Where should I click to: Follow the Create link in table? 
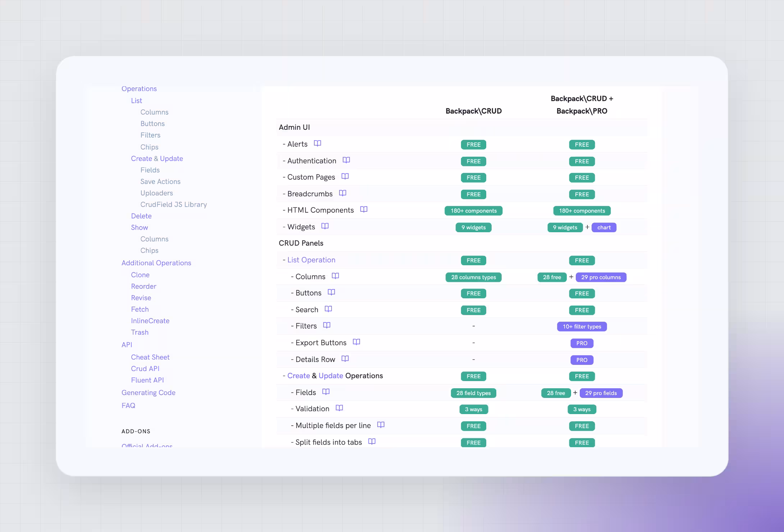[298, 376]
